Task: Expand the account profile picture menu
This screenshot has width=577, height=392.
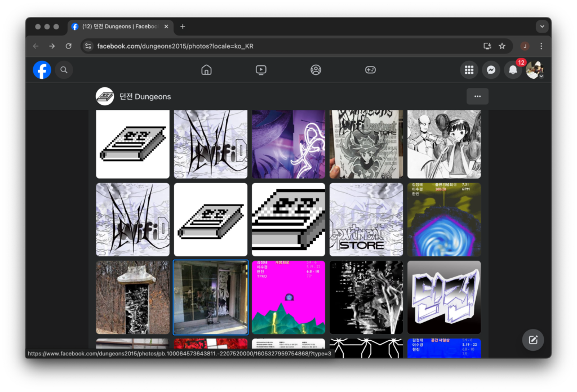Action: pos(534,70)
